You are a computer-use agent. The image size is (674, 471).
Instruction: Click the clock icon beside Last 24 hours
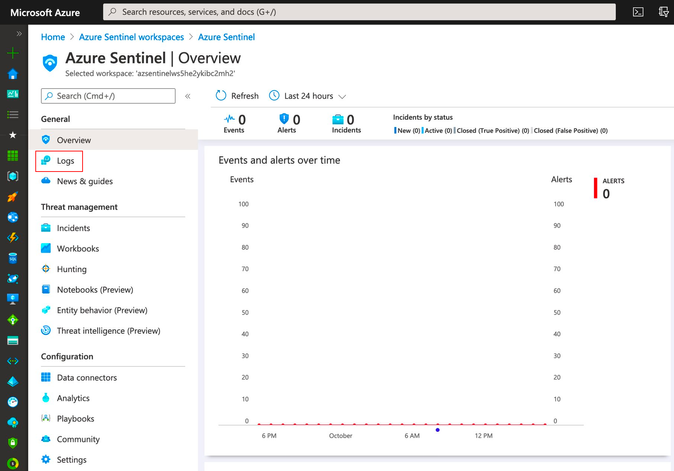coord(274,95)
